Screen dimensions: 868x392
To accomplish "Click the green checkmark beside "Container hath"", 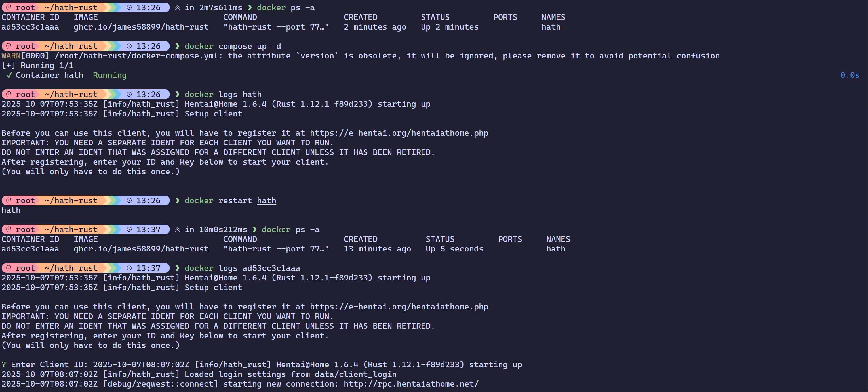I will click(x=9, y=75).
